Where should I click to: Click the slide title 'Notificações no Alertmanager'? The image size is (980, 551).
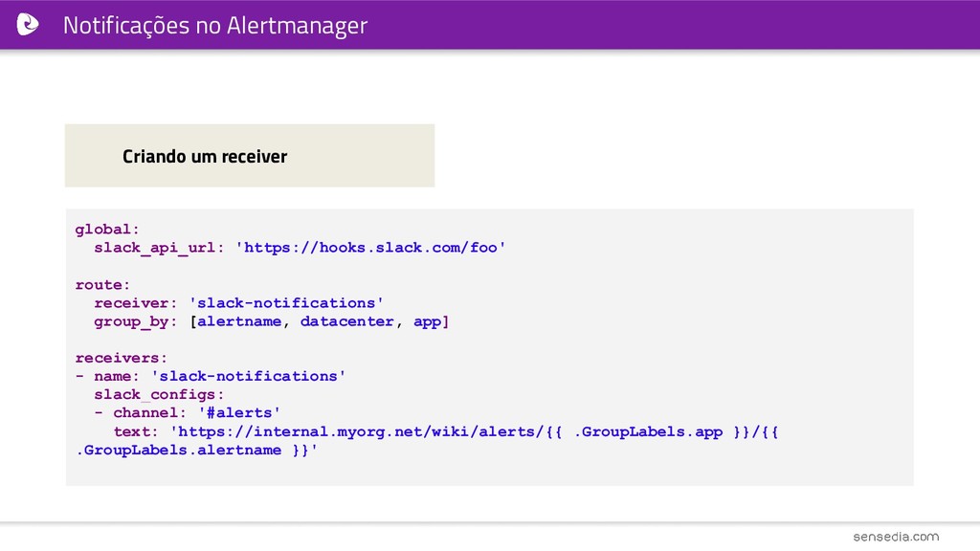coord(215,26)
